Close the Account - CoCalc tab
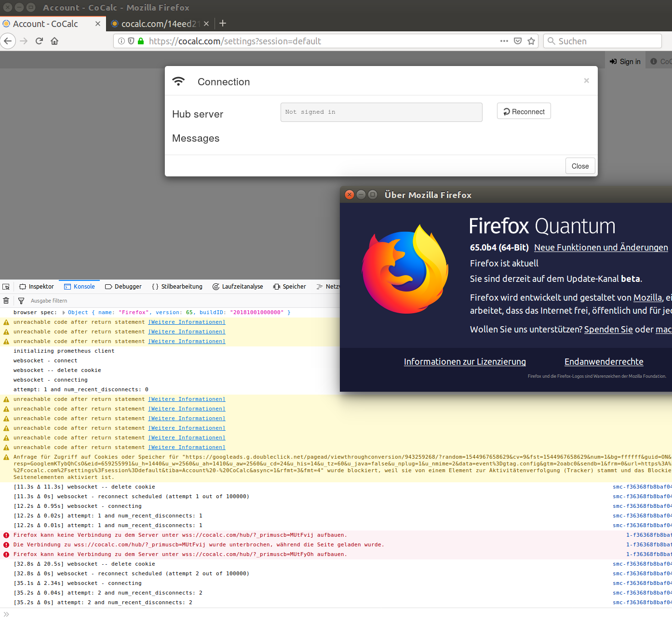The image size is (672, 636). click(x=98, y=24)
